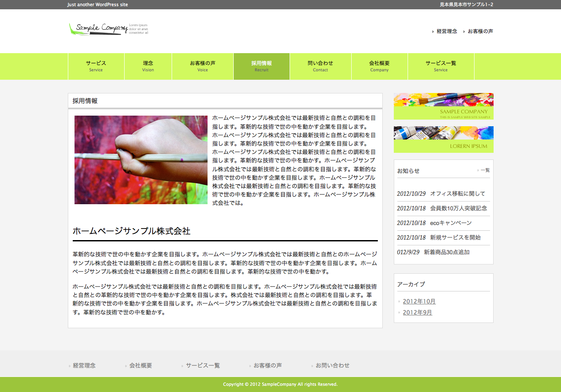Click footer link サービス一覧

click(x=203, y=366)
